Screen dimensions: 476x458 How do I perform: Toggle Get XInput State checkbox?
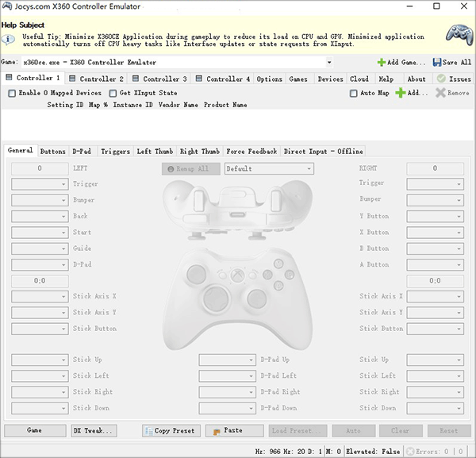tap(113, 93)
